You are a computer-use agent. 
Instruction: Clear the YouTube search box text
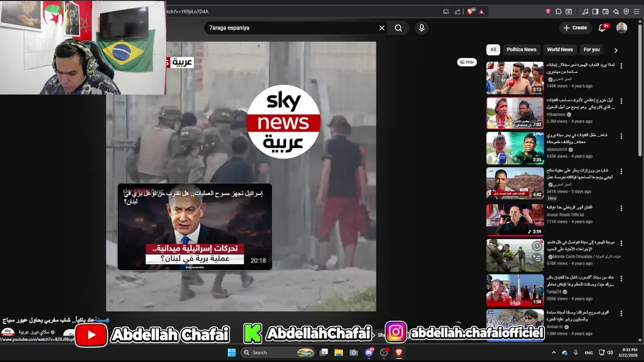tap(382, 28)
